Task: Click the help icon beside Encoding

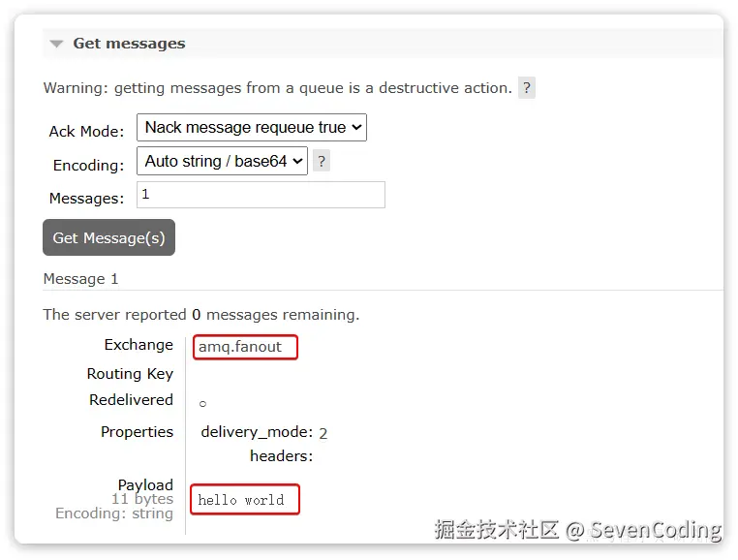Action: tap(322, 161)
